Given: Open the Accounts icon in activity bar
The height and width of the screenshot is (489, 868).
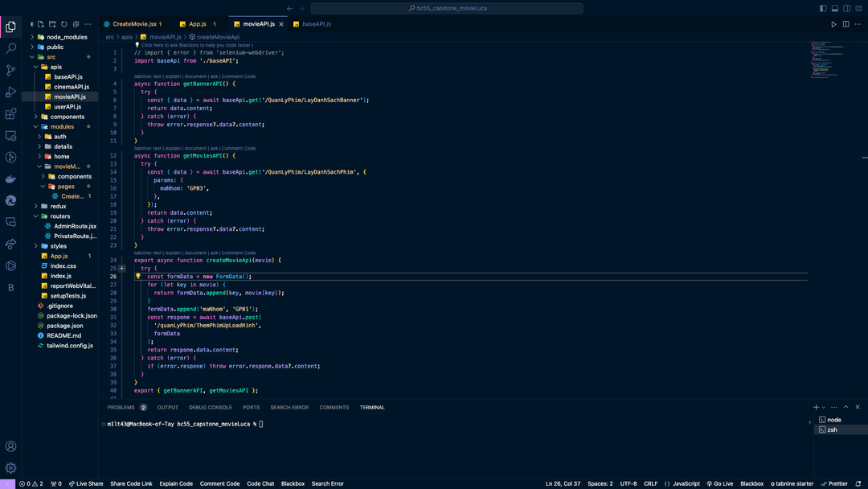Looking at the screenshot, I should [x=10, y=446].
